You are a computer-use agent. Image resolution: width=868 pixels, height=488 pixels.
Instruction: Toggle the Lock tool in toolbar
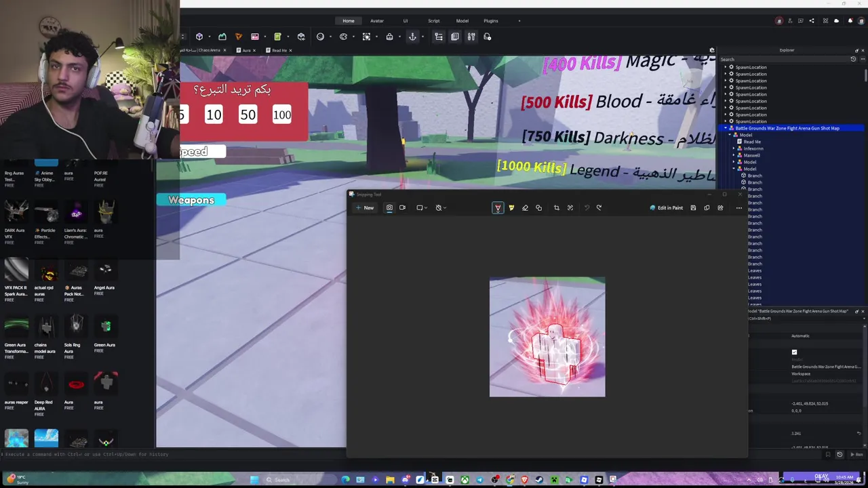pos(389,37)
